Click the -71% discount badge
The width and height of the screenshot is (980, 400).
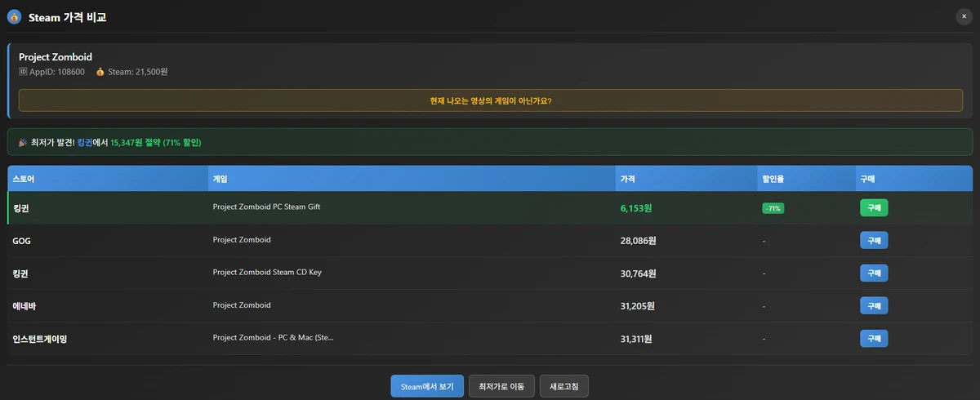773,208
